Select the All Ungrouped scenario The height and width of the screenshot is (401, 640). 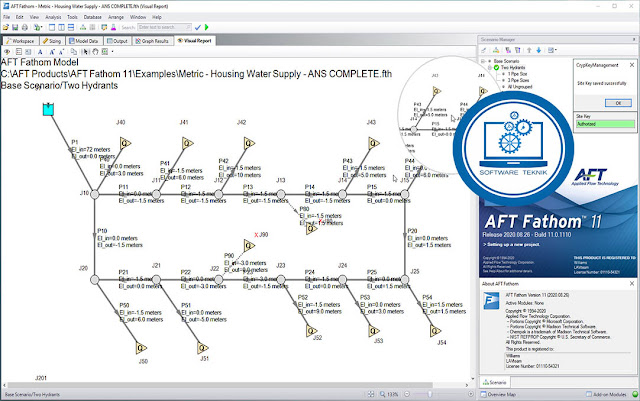tap(520, 87)
